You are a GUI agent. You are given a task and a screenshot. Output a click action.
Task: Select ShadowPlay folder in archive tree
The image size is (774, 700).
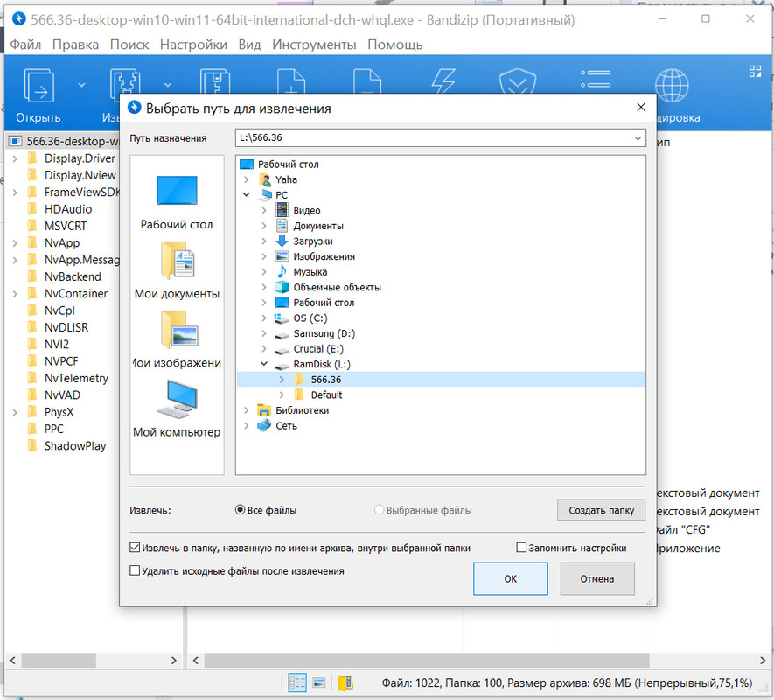75,446
